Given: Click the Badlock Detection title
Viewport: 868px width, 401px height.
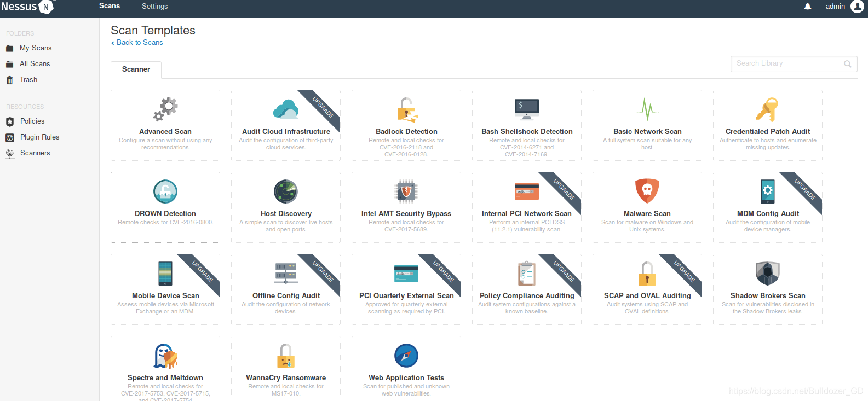Looking at the screenshot, I should click(406, 132).
